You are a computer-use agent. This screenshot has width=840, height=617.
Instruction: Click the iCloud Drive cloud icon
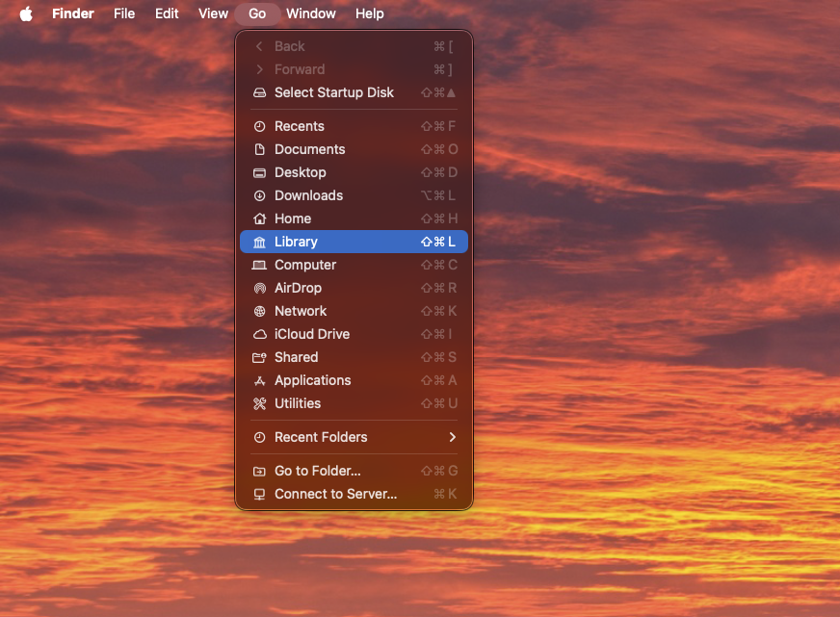[259, 334]
